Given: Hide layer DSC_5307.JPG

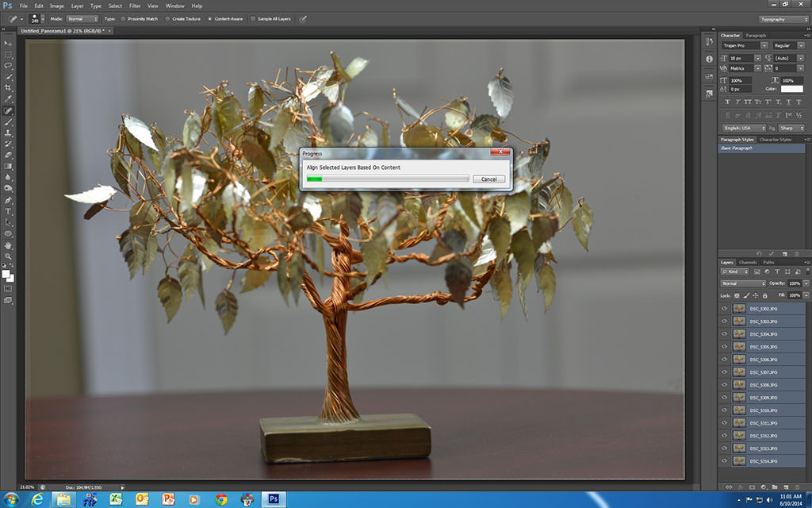Looking at the screenshot, I should click(x=725, y=372).
